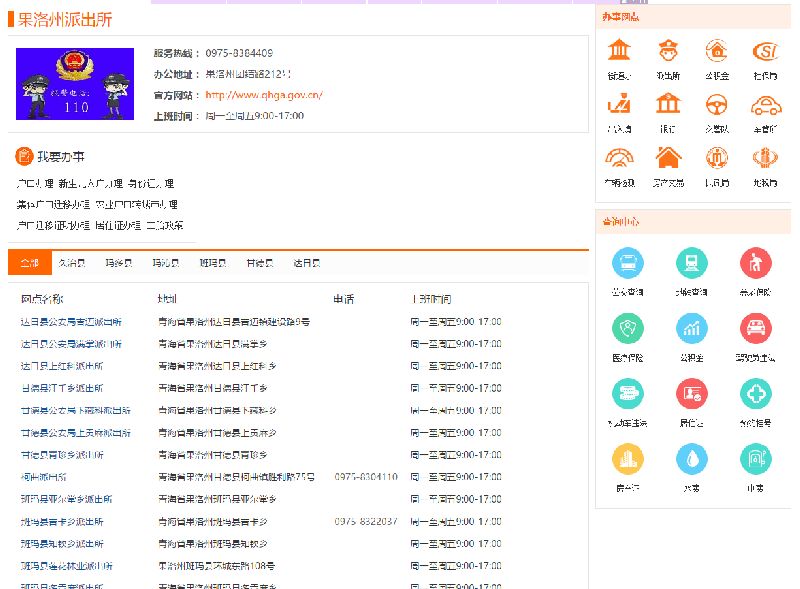
Task: Open the blue bus 公交查询 icon
Action: click(x=627, y=264)
